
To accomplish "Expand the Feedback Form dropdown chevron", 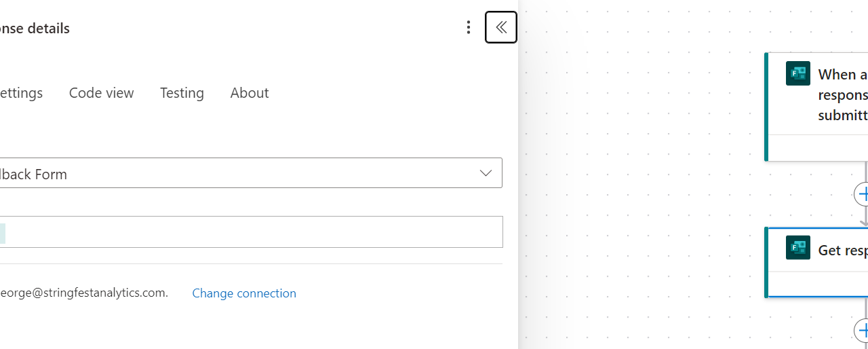I will (486, 173).
